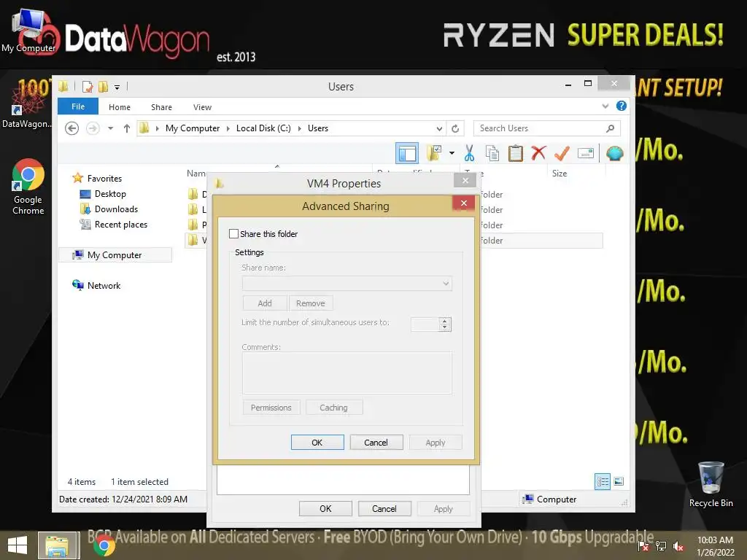Image resolution: width=747 pixels, height=560 pixels.
Task: Click the Add share name button
Action: coord(265,303)
